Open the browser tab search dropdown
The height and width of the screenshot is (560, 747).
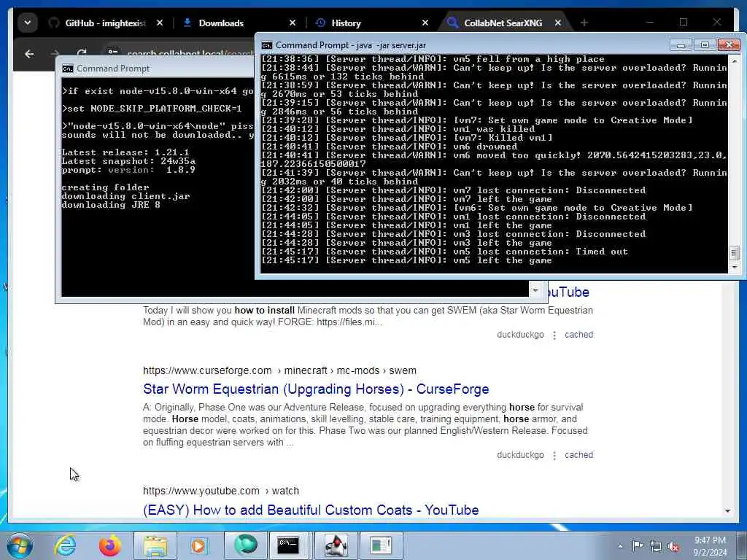(x=28, y=23)
